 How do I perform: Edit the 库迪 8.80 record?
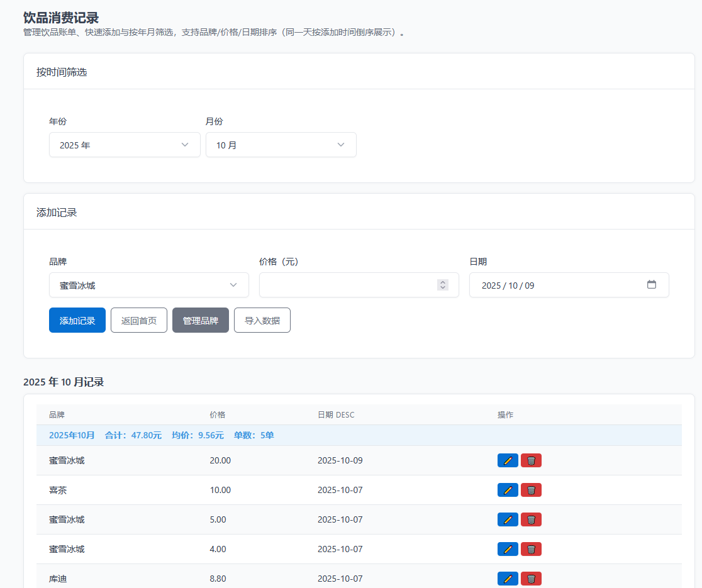click(x=508, y=578)
